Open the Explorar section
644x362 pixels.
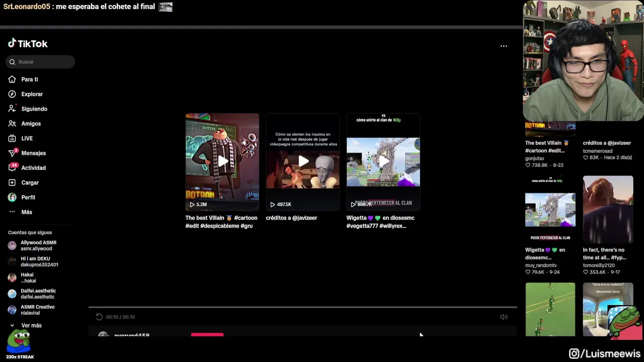tap(32, 94)
